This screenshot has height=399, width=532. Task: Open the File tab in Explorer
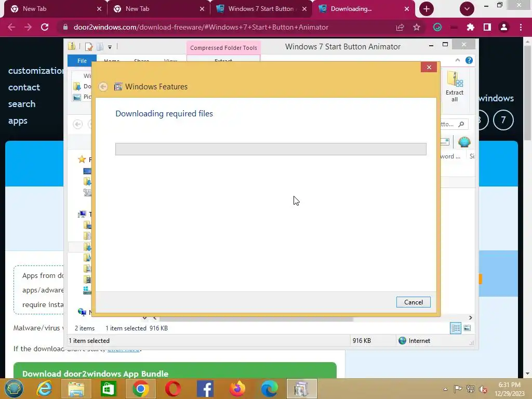tap(82, 61)
